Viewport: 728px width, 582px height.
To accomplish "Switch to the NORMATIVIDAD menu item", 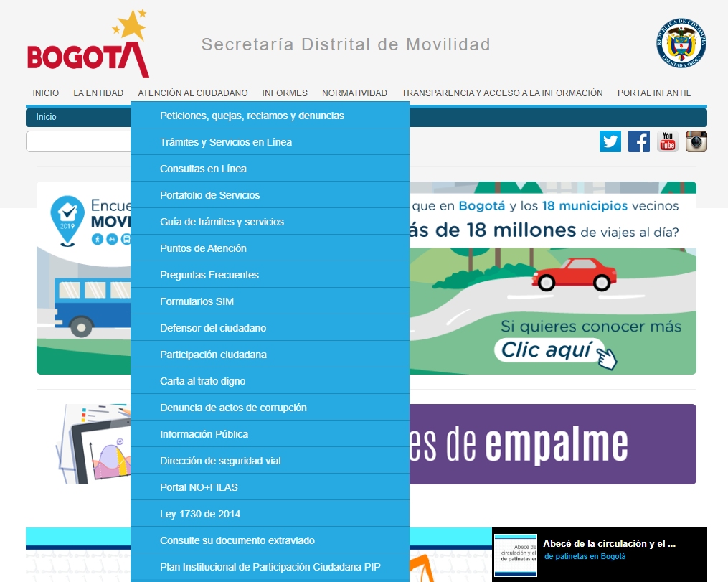I will [x=354, y=93].
